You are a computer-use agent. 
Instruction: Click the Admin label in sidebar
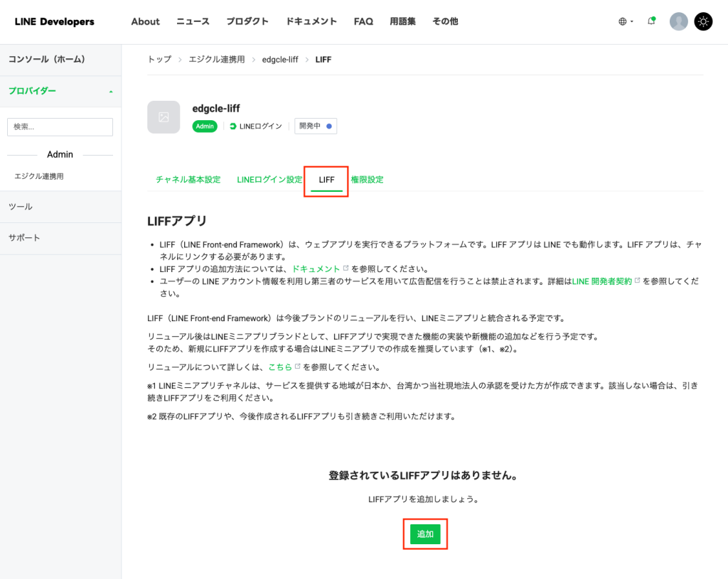coord(60,154)
